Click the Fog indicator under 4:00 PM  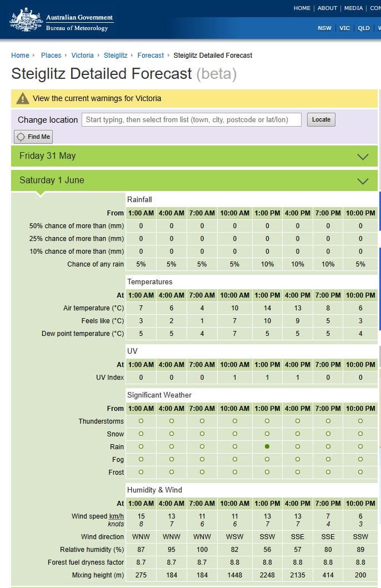pos(298,459)
